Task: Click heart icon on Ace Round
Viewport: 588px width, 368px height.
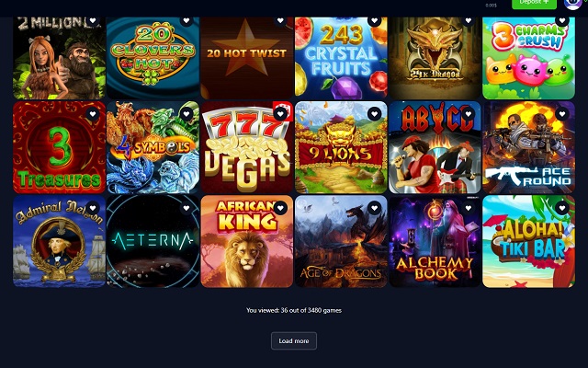Action: (562, 114)
